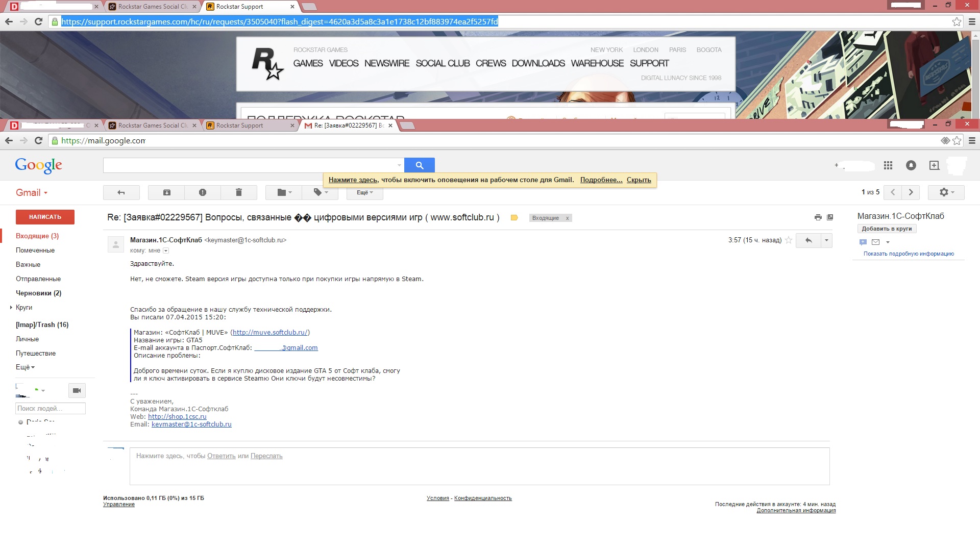Click the delete trash icon
The height and width of the screenshot is (551, 980).
click(x=238, y=192)
